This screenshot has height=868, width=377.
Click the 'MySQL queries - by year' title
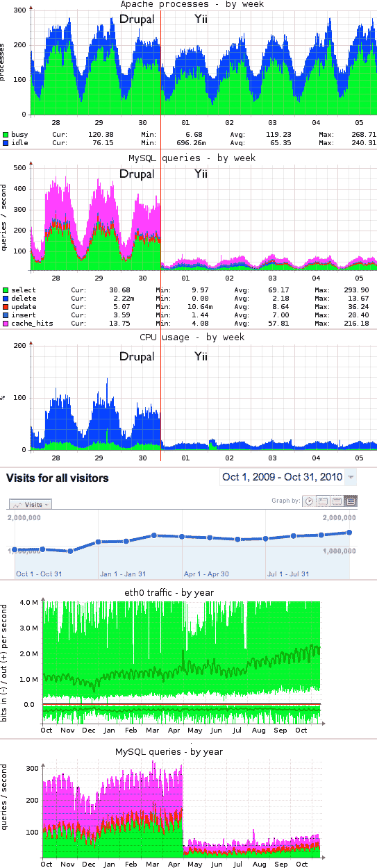169,751
